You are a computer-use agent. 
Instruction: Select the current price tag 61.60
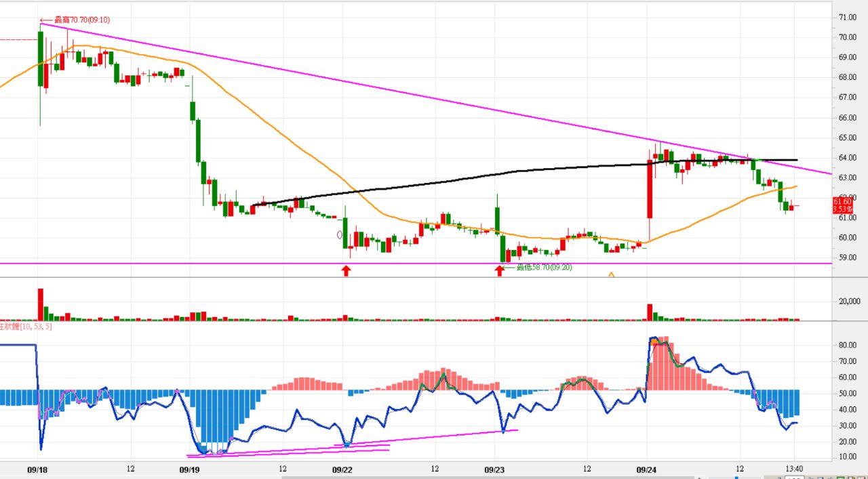[842, 201]
